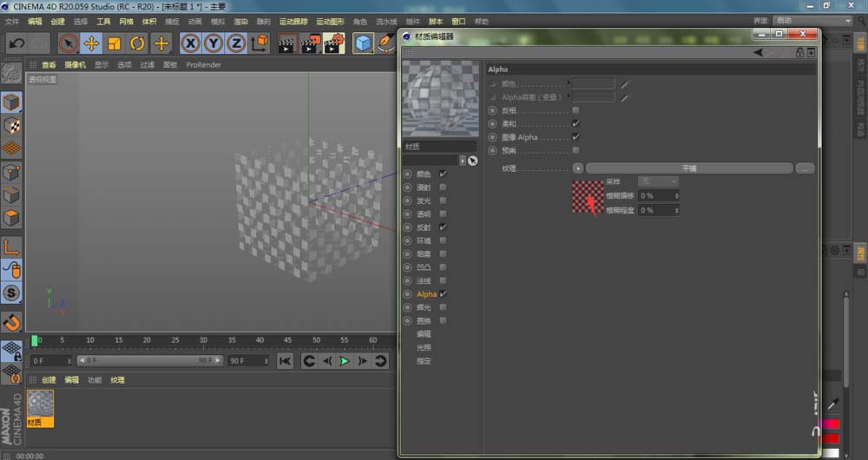Open the render settings clapperboard icon
The image size is (868, 460).
[x=333, y=43]
